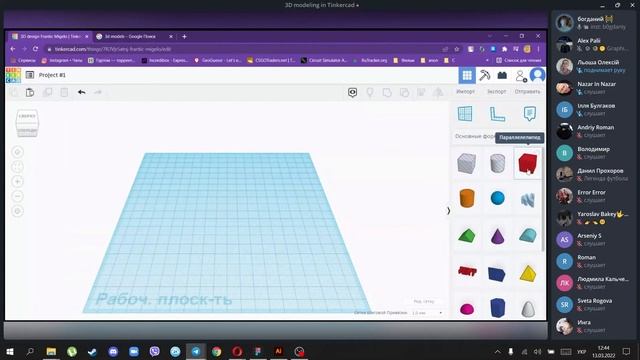The height and width of the screenshot is (360, 640).
Task: Click the Fit all in view button
Action: click(17, 167)
